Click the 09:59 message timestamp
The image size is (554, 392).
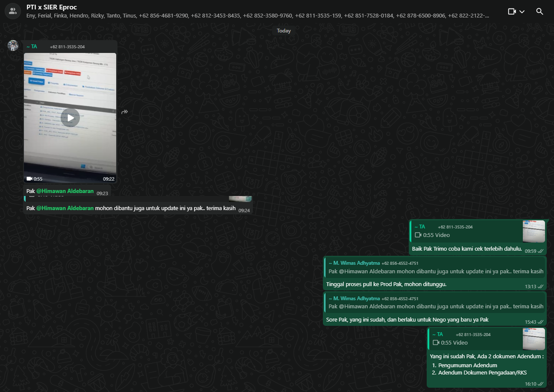point(531,251)
